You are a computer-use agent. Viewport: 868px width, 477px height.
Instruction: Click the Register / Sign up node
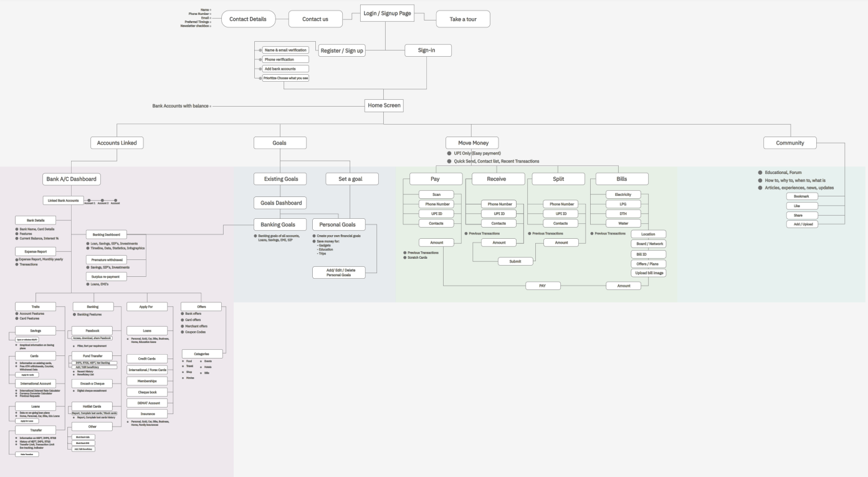[341, 50]
